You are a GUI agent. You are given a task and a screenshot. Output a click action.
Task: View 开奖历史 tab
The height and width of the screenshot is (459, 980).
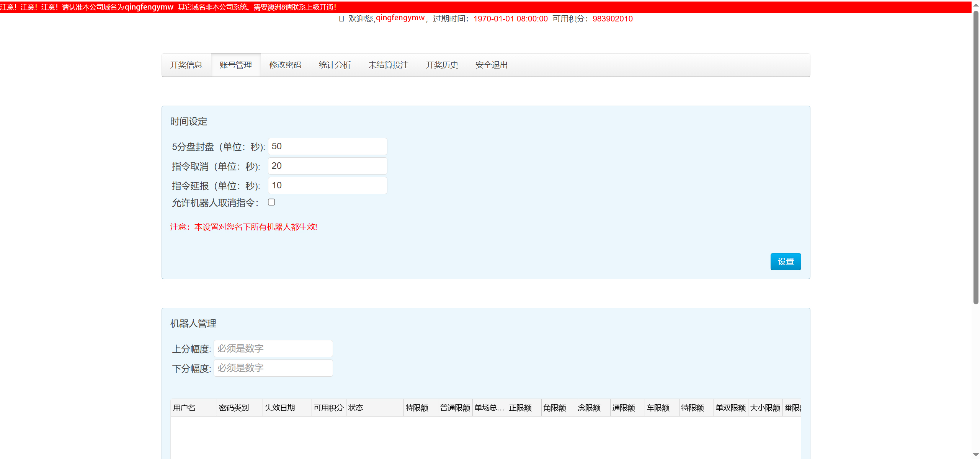[442, 65]
